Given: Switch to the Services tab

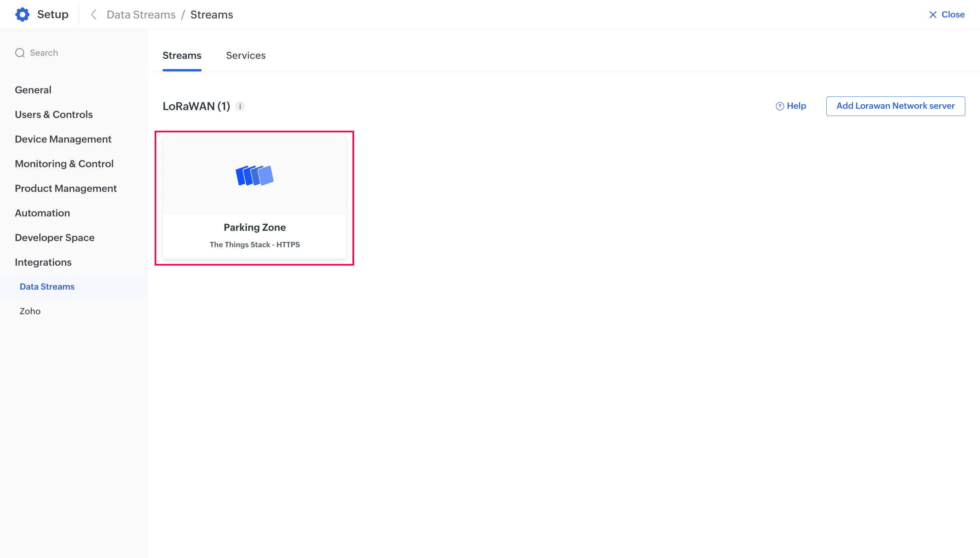Looking at the screenshot, I should pos(245,56).
